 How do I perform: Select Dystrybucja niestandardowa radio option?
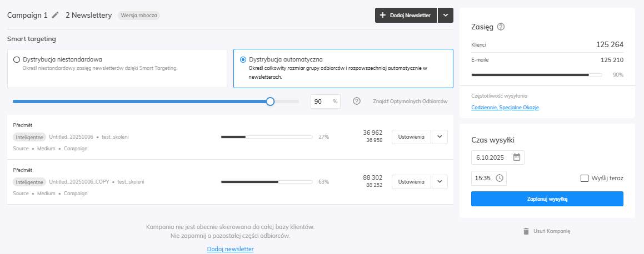17,59
